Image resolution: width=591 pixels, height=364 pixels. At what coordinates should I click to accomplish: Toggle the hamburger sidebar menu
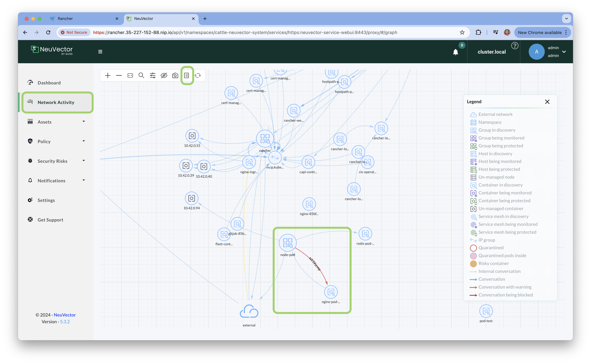pos(100,52)
